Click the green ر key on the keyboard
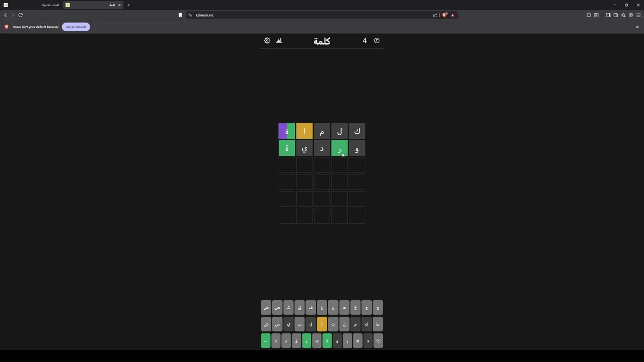The width and height of the screenshot is (644, 362). (306, 341)
